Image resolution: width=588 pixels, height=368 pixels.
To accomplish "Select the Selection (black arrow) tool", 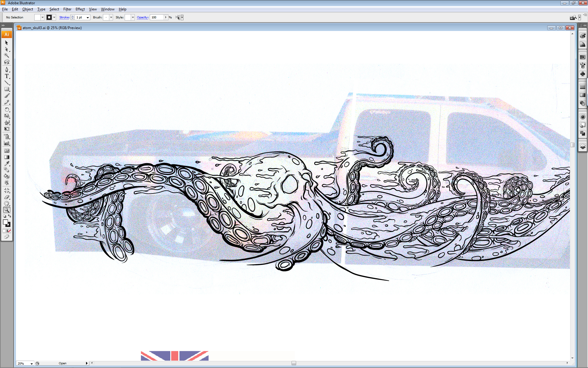I will (6, 43).
